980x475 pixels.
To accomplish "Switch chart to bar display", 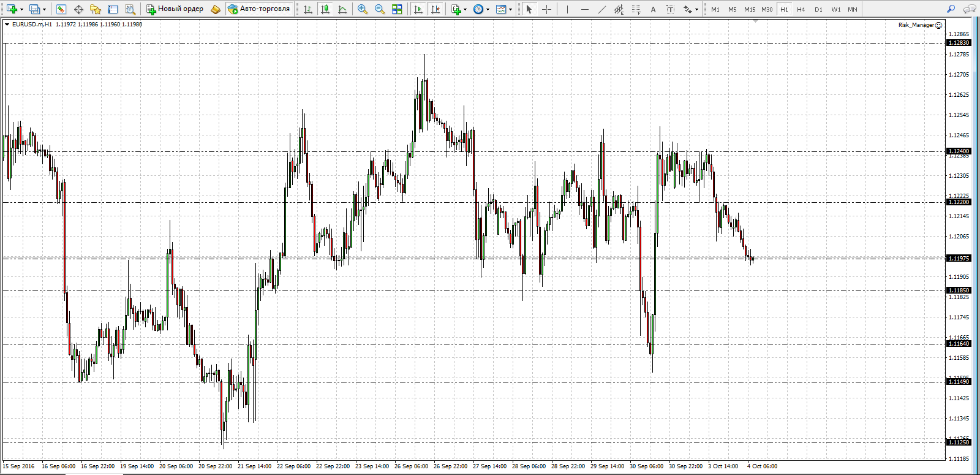I will [x=308, y=9].
